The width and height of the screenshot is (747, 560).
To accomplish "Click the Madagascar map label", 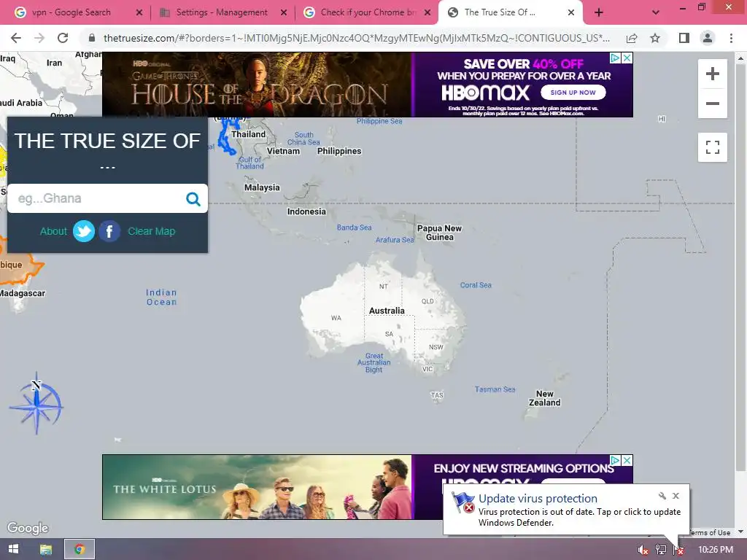I will point(23,293).
